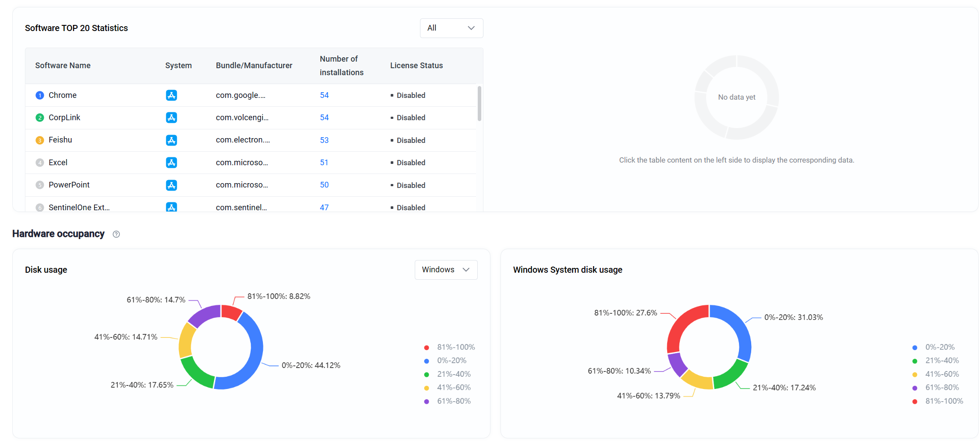Toggle 21%-40% legend in Disk usage
The height and width of the screenshot is (441, 980).
point(448,374)
